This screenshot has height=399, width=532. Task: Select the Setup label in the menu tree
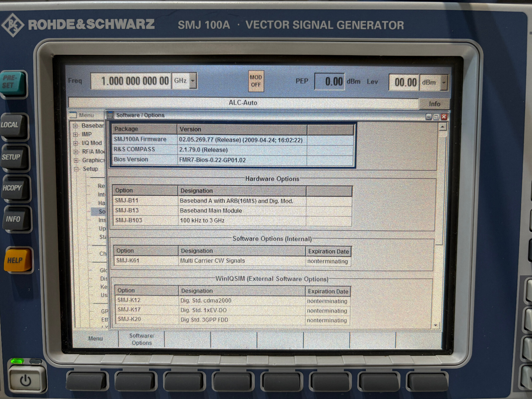pyautogui.click(x=90, y=169)
